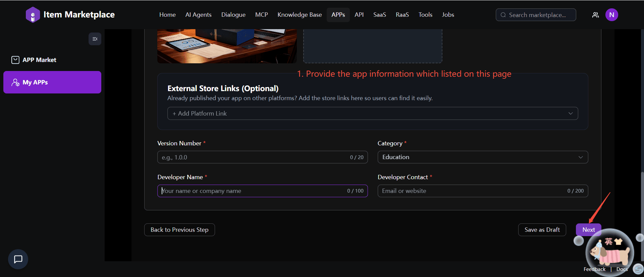This screenshot has height=277, width=644.
Task: Open the user contacts icon in header
Action: tap(595, 15)
